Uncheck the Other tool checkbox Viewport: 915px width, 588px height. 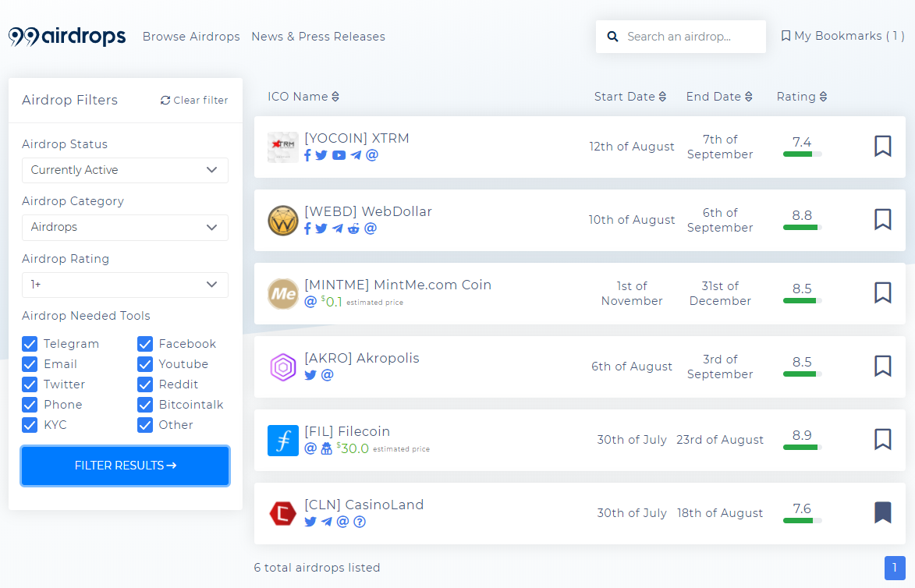(145, 425)
